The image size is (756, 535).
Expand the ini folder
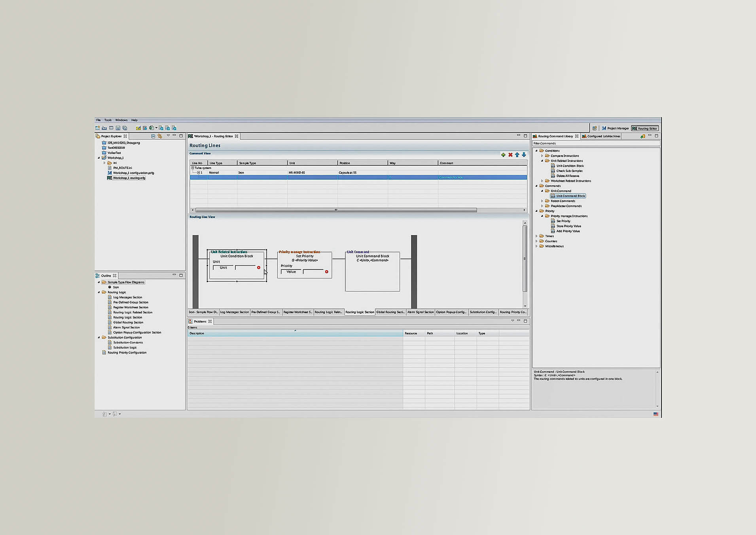coord(104,163)
